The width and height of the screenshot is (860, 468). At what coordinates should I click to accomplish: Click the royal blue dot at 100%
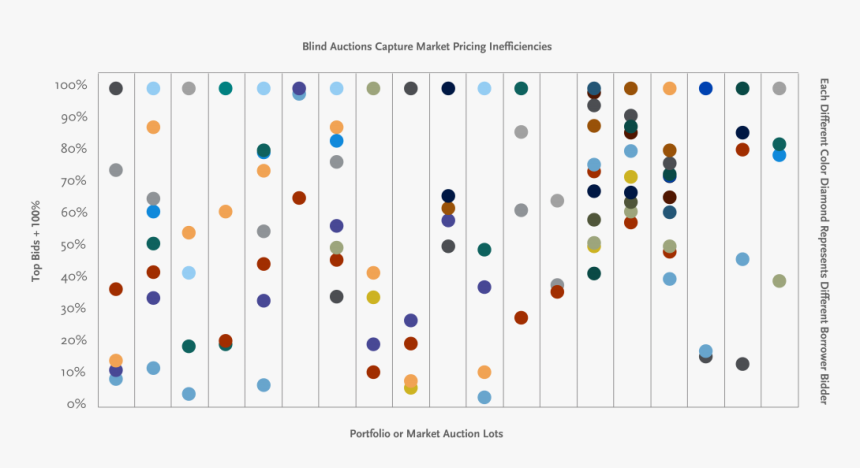pos(706,88)
